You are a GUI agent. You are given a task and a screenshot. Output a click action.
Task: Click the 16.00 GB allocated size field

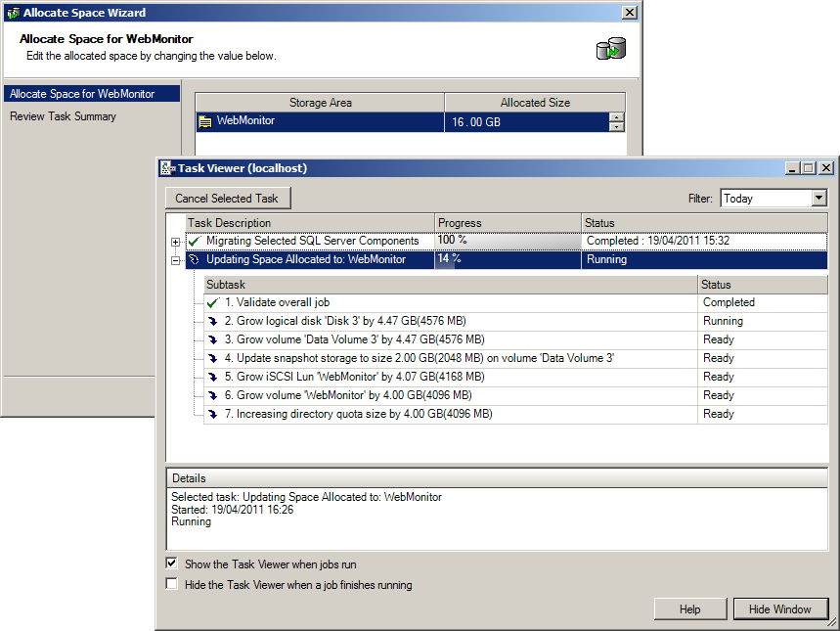tap(527, 122)
